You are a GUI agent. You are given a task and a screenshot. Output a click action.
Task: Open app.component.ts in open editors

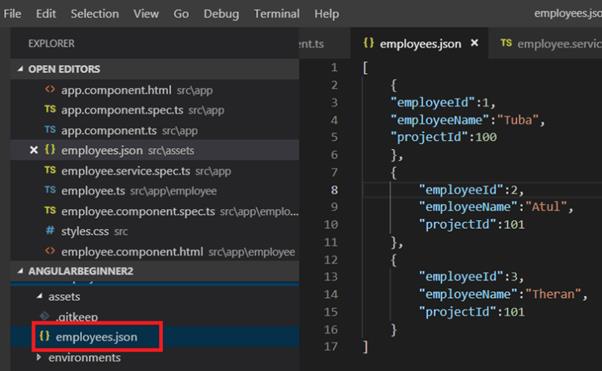coord(155,131)
